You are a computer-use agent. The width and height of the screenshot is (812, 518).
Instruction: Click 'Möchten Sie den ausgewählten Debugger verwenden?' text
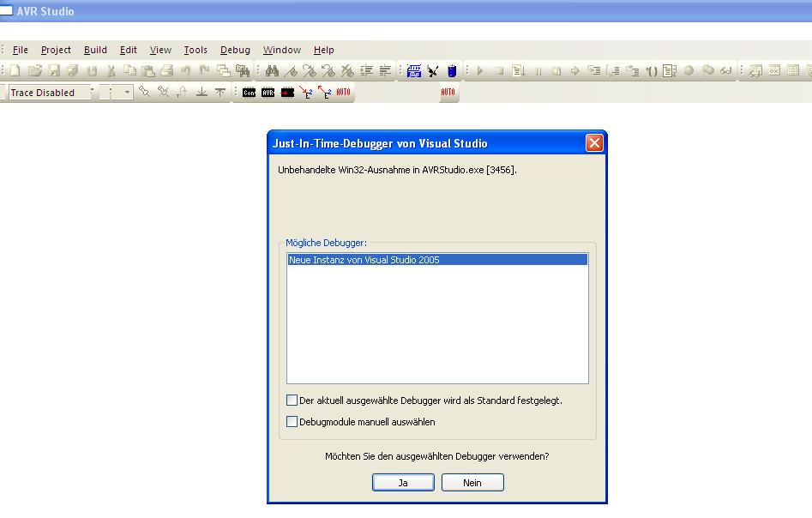[x=437, y=456]
